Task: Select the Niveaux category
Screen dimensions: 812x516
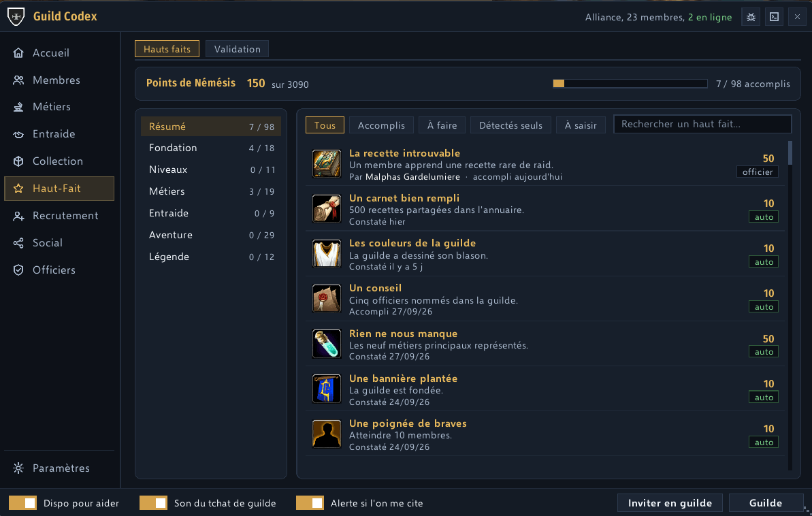Action: point(211,170)
